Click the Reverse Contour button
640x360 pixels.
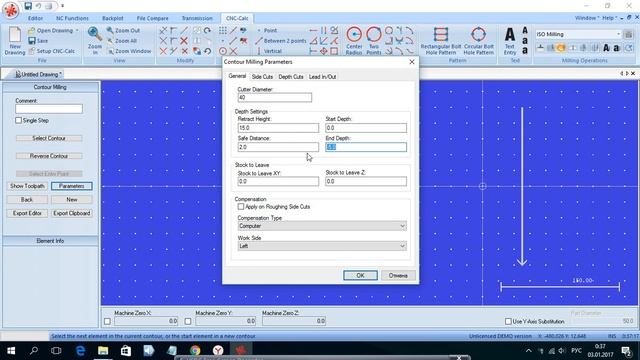pyautogui.click(x=49, y=156)
